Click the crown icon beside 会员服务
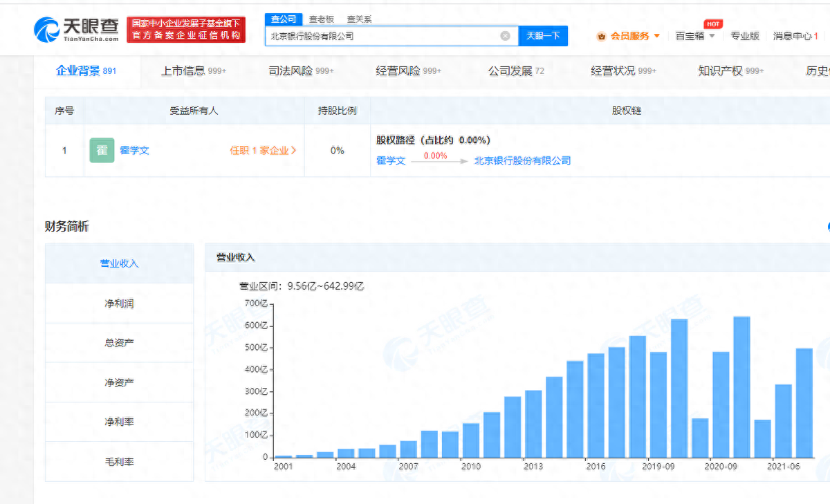This screenshot has width=830, height=504. tap(602, 36)
